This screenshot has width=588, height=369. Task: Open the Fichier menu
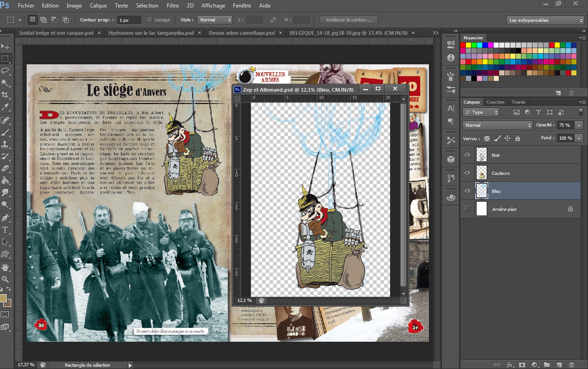[26, 5]
